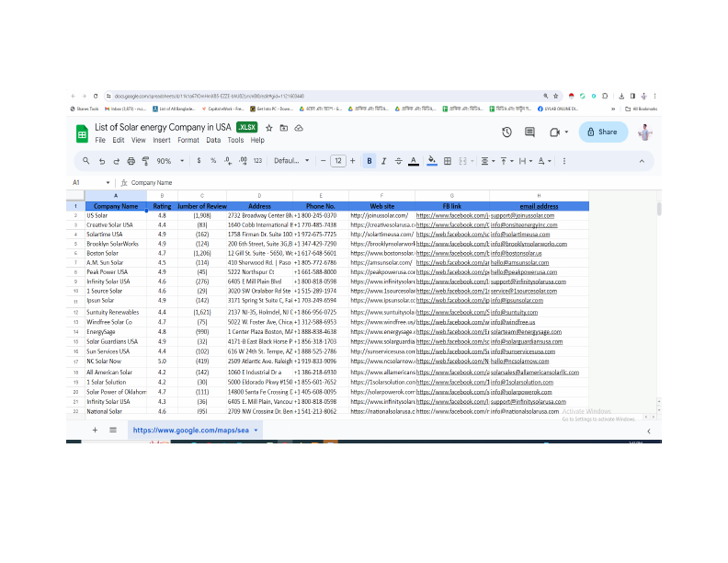Select the google.com/maps sheet tab
This screenshot has height=563, width=728.
coord(195,431)
